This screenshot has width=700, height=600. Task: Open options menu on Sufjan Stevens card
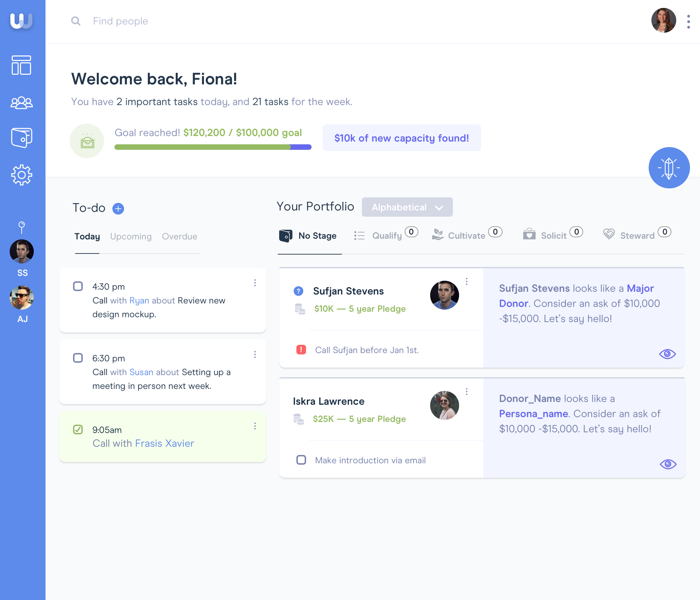point(467,281)
